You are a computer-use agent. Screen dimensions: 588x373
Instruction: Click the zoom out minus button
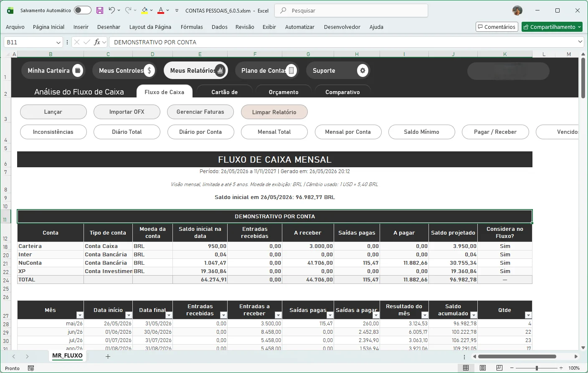[x=512, y=368]
